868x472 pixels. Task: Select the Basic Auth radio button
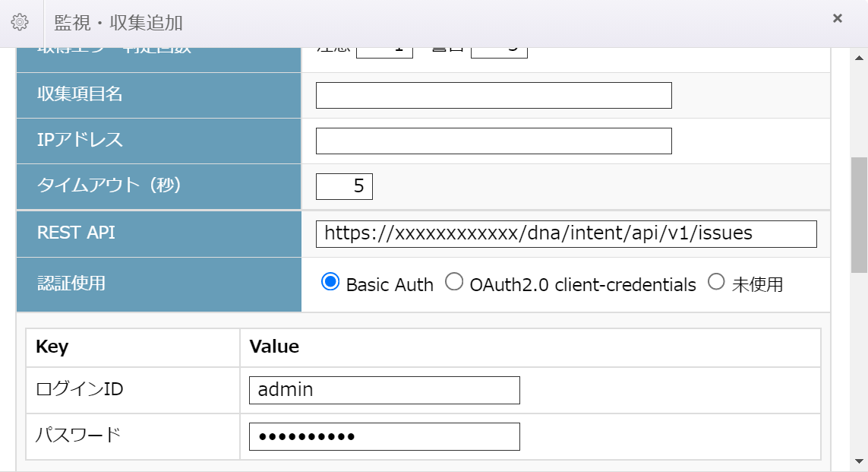pyautogui.click(x=330, y=283)
